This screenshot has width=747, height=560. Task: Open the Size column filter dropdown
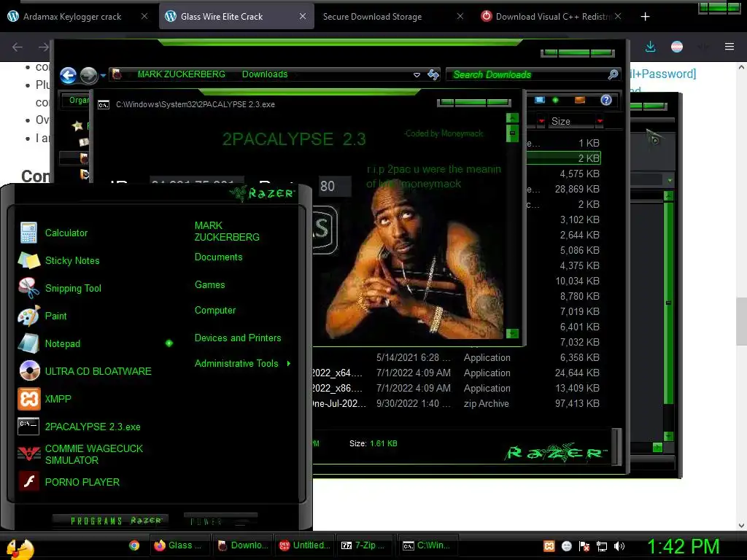tap(600, 122)
